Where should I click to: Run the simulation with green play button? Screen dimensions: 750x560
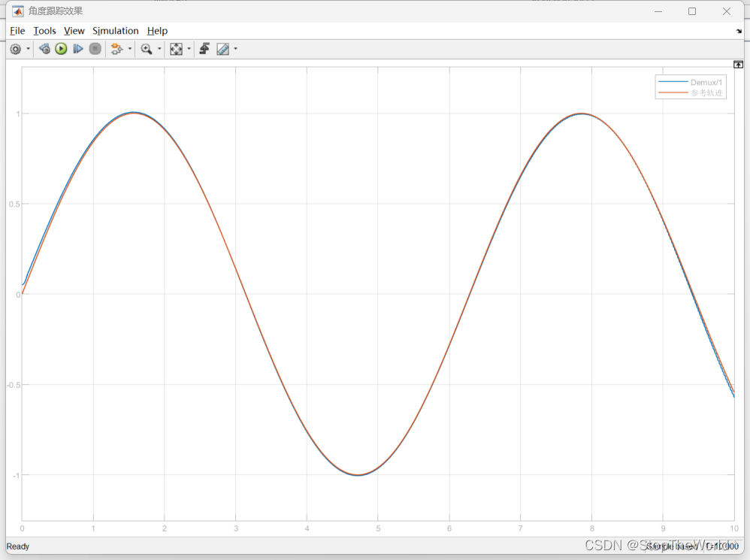(61, 49)
